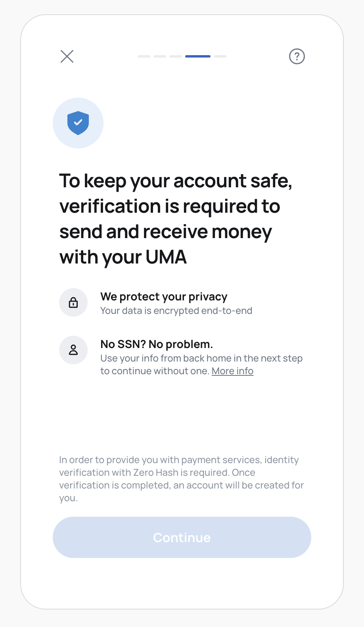Close the verification screen with the X
The width and height of the screenshot is (364, 627).
67,56
